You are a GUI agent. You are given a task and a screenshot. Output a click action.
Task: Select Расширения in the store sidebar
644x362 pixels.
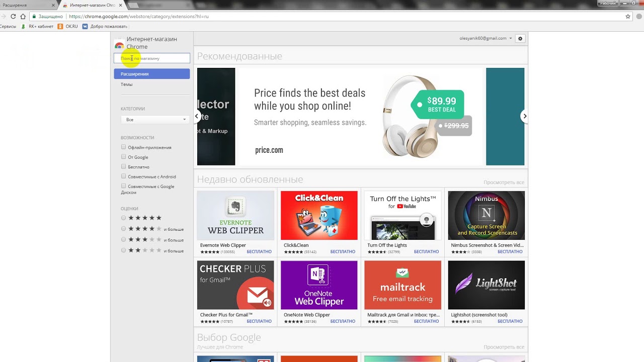tap(151, 74)
